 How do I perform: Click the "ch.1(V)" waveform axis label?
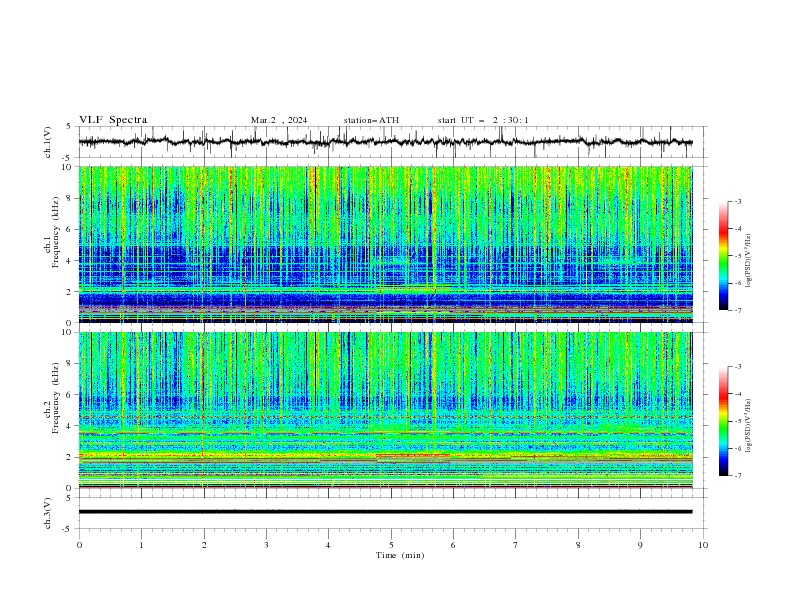[x=48, y=142]
